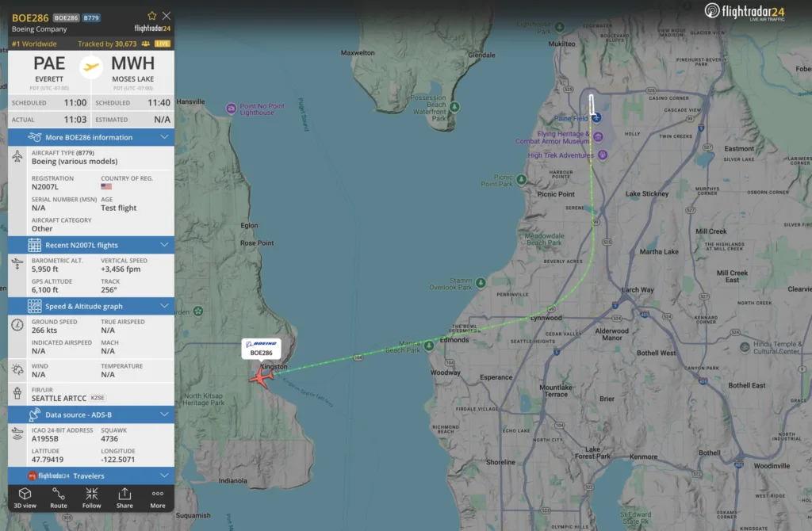Expand Speed & Altitude graph section
Screen dimensions: 812x531
tap(91, 306)
